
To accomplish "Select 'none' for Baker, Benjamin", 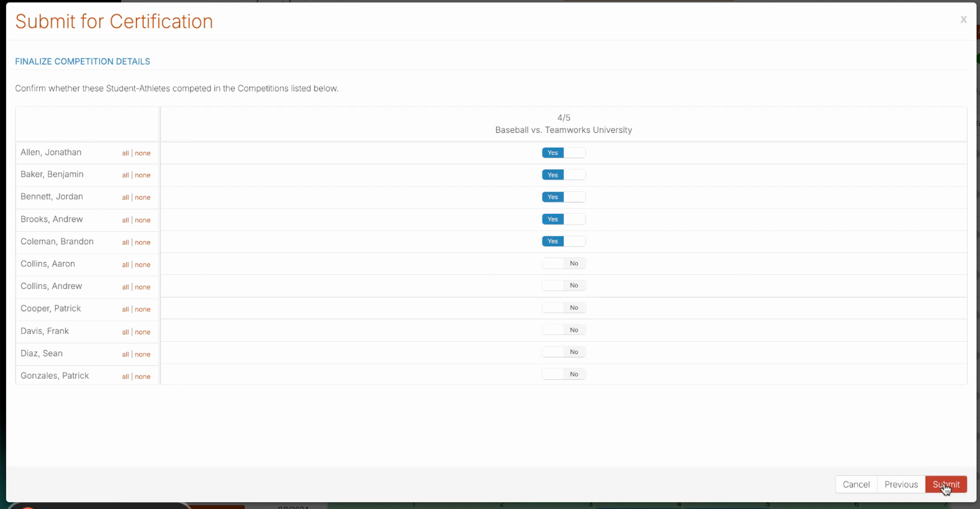I will coord(143,175).
